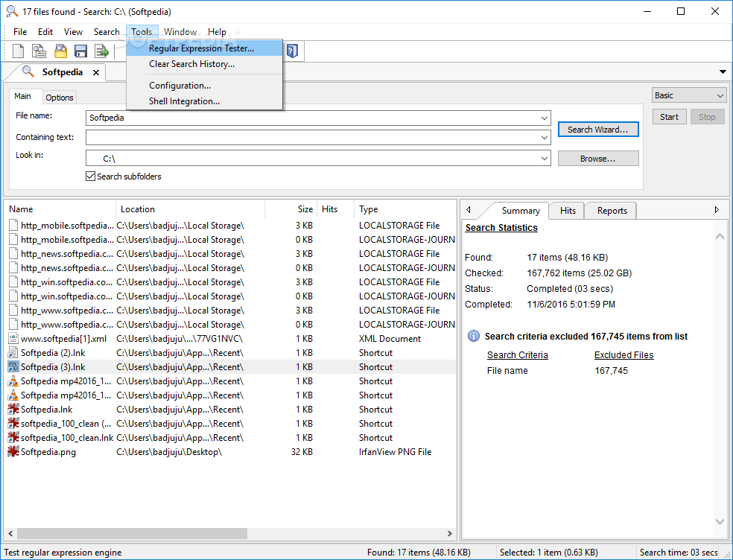Click the info icon beside search criteria message
This screenshot has width=733, height=560.
(474, 336)
